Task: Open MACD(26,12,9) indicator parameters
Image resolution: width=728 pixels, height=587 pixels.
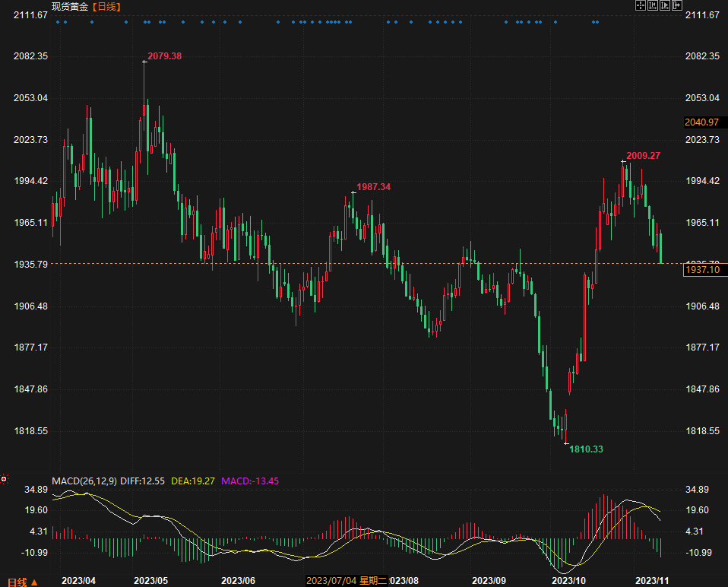Action: (84, 481)
